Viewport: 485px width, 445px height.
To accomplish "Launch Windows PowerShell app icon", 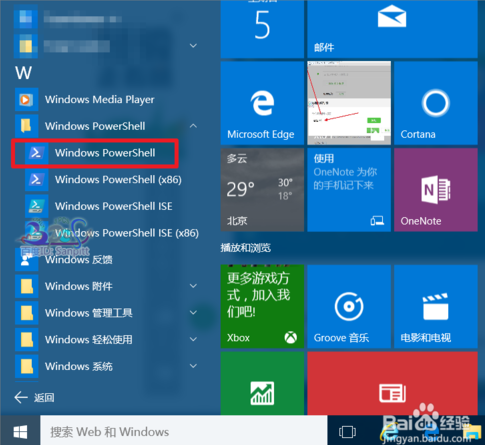I will pos(36,153).
